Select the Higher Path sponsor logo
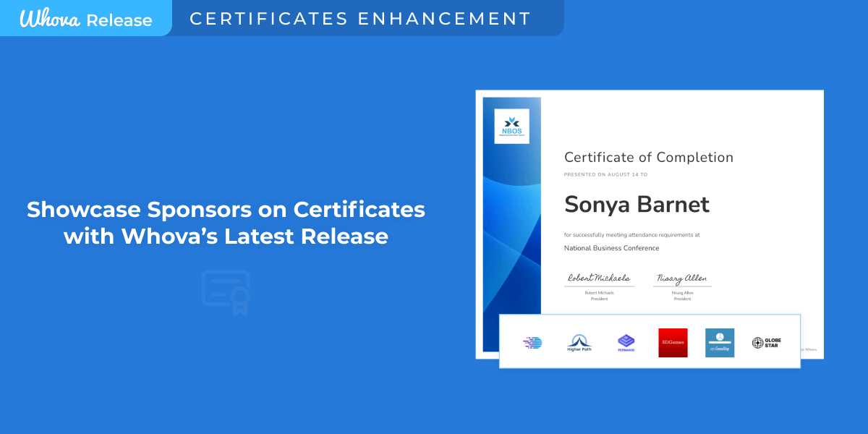The image size is (868, 434). 579,343
